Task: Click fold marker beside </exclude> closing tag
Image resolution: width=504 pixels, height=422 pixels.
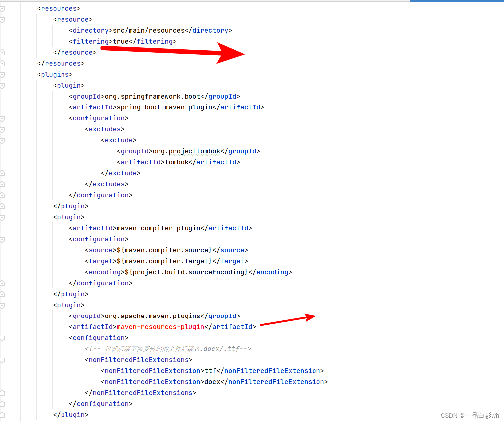Action: [2, 173]
